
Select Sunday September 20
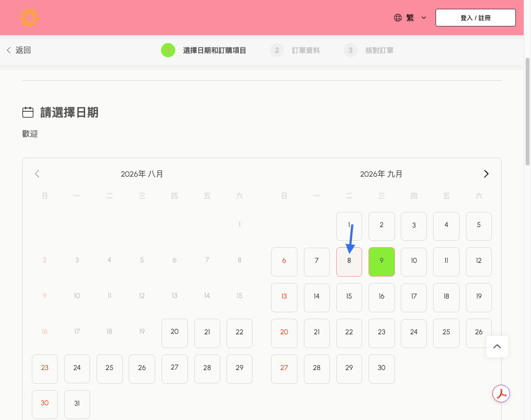click(x=284, y=333)
